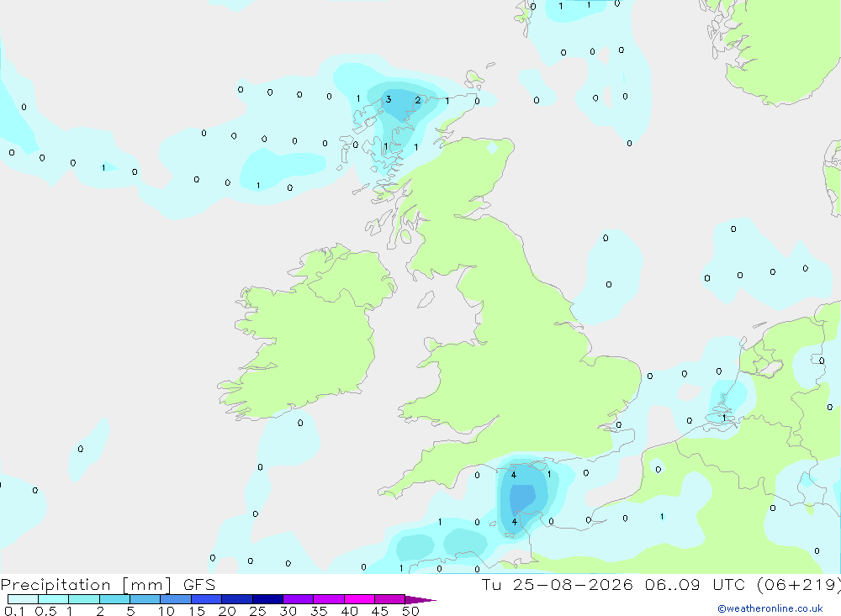
Task: Pick the 30–35 mm purple legend swatch
Action: pyautogui.click(x=299, y=599)
